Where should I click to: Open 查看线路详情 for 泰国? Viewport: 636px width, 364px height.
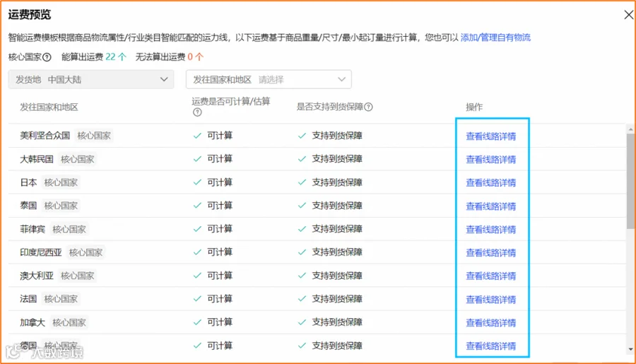pos(491,206)
